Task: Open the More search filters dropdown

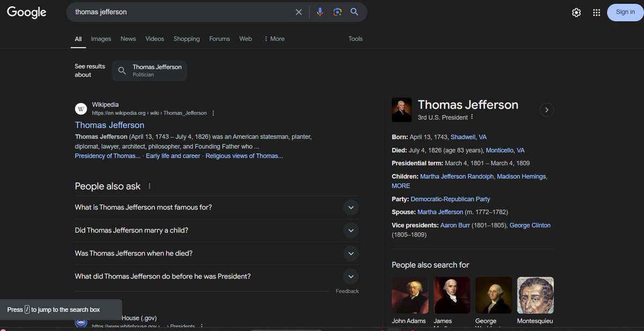Action: (274, 39)
